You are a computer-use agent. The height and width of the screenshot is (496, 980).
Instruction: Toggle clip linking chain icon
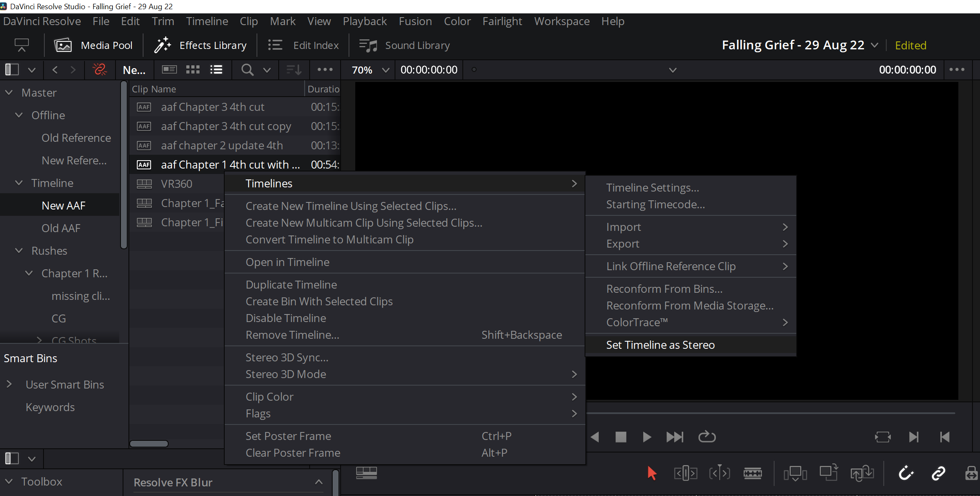[938, 473]
